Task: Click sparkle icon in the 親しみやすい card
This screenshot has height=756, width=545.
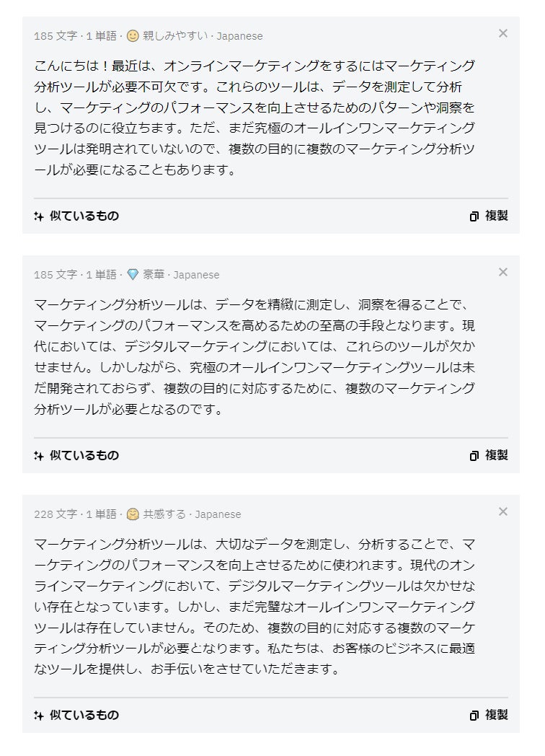Action: coord(39,216)
